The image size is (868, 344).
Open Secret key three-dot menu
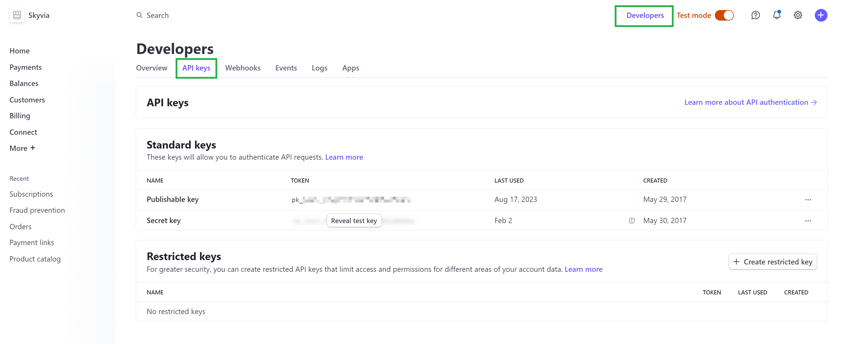click(808, 221)
